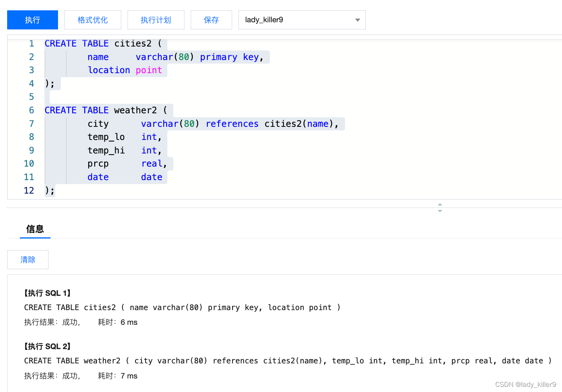The width and height of the screenshot is (562, 392).
Task: Click 'cities2(name),' on editor line 7
Action: [x=302, y=124]
